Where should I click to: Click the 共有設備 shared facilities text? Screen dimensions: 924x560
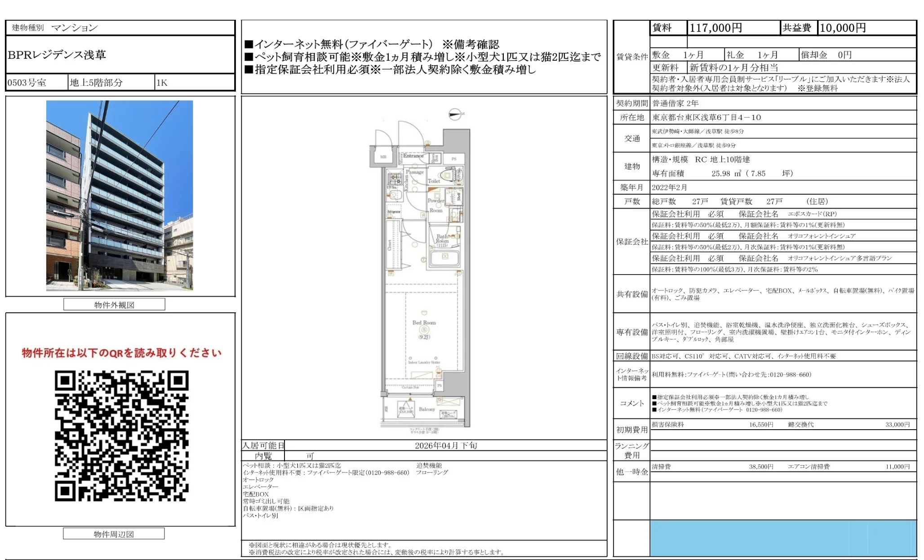[783, 294]
